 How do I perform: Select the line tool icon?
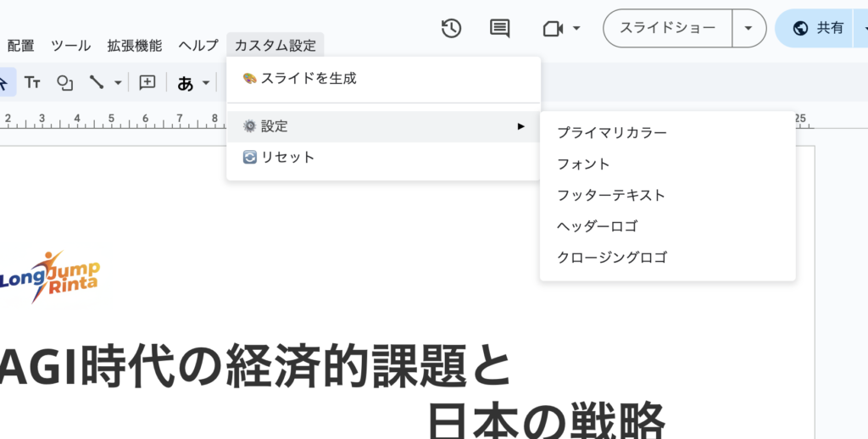tap(97, 82)
